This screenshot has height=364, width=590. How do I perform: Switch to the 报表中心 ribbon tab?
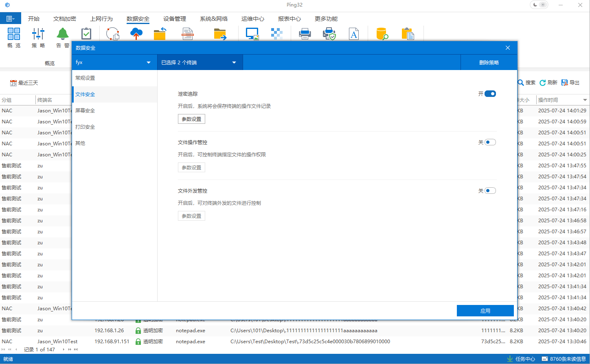[x=289, y=18]
